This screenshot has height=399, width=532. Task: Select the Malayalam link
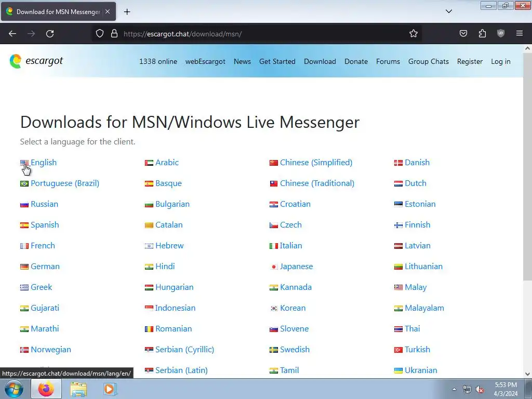[x=424, y=308]
